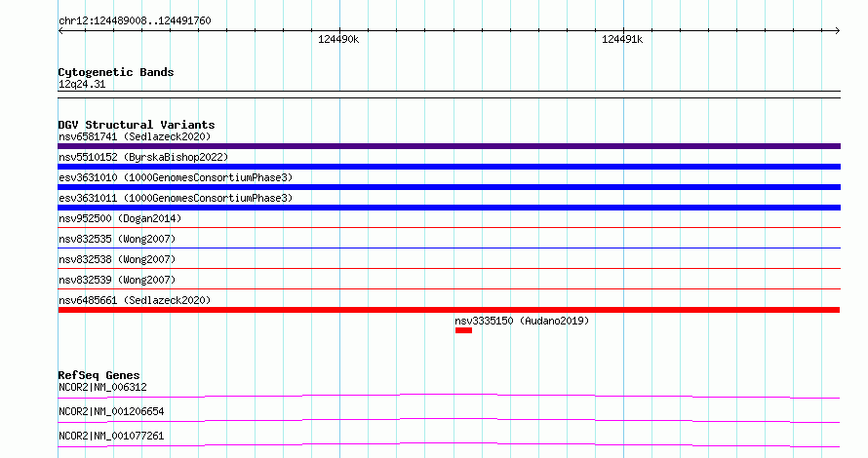This screenshot has height=458, width=868.
Task: Open variant esv3631011 label
Action: point(176,198)
